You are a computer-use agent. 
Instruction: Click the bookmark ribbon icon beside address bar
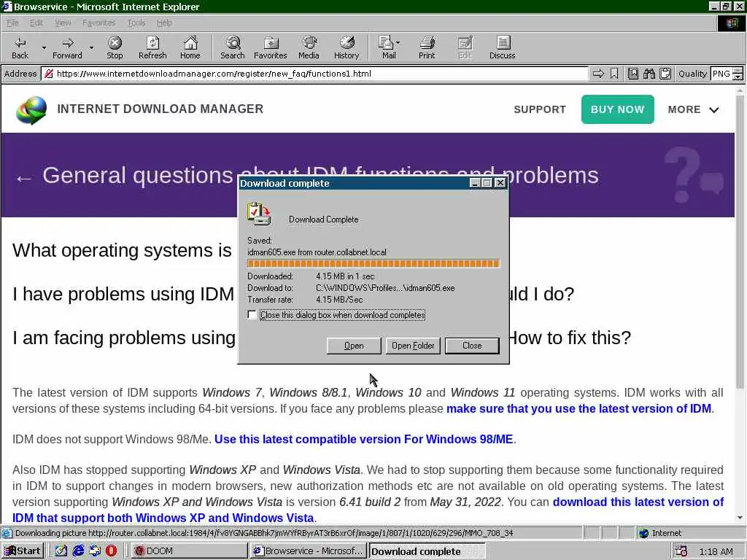click(x=614, y=74)
